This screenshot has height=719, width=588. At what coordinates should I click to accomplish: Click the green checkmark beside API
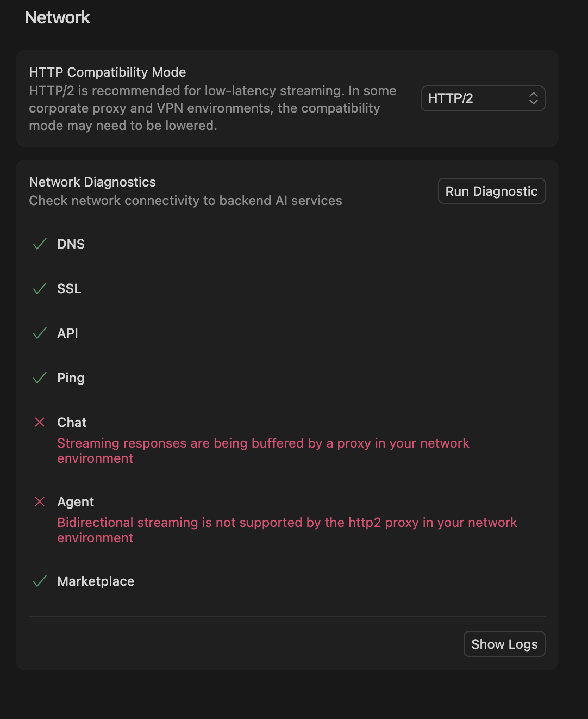tap(40, 333)
